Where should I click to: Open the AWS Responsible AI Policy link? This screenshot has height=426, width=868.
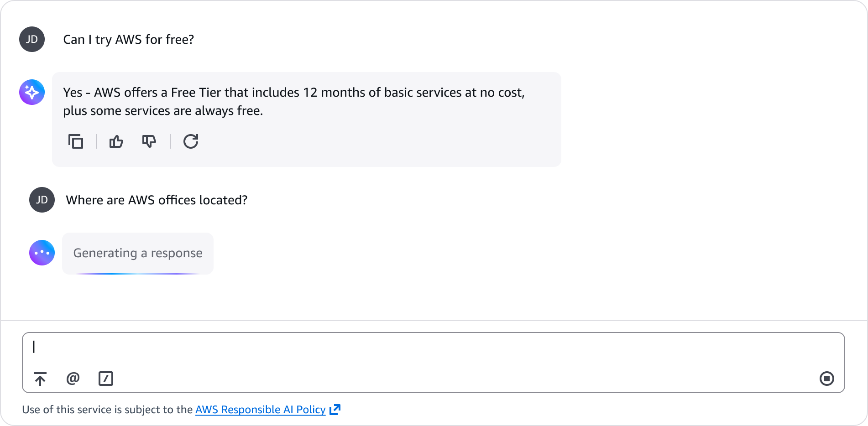point(260,410)
